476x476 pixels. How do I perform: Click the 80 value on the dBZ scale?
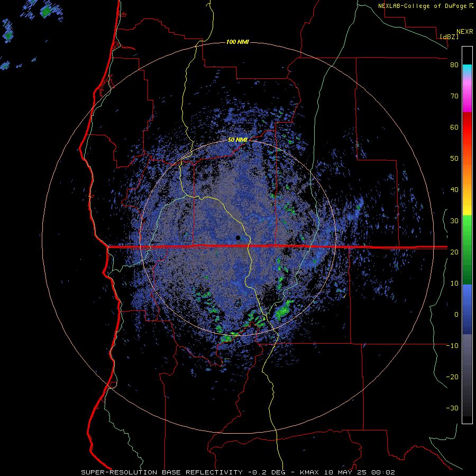pyautogui.click(x=454, y=65)
